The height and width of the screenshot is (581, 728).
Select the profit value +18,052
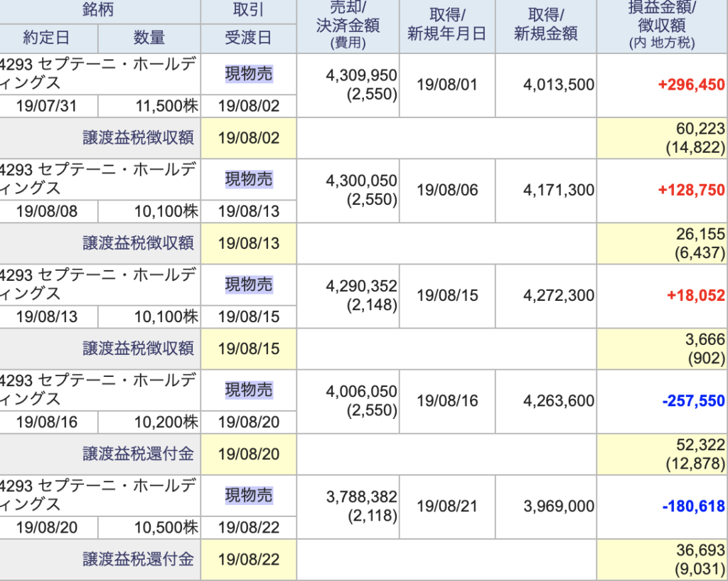tap(695, 295)
